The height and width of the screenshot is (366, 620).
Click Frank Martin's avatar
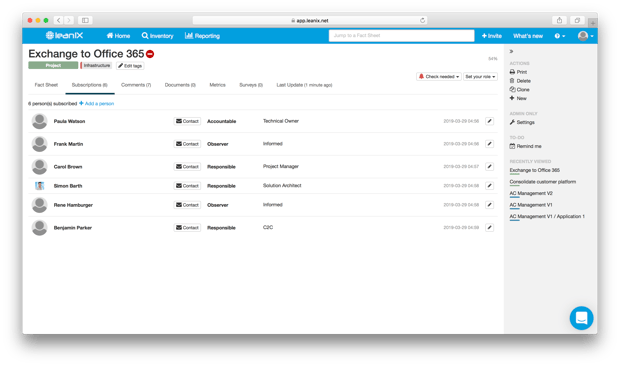(40, 144)
